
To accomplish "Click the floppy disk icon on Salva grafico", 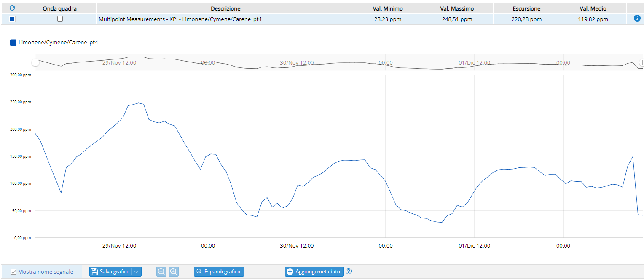I will pyautogui.click(x=94, y=272).
